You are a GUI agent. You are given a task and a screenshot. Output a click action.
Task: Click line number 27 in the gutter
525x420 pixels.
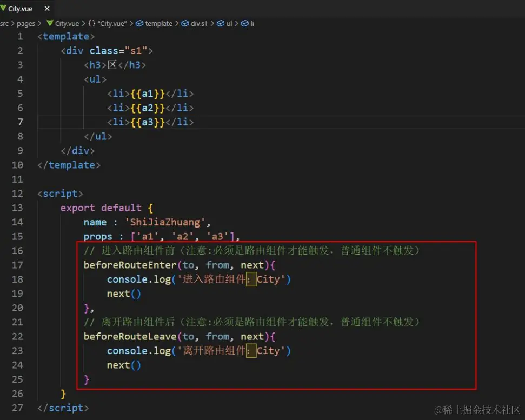(17, 408)
